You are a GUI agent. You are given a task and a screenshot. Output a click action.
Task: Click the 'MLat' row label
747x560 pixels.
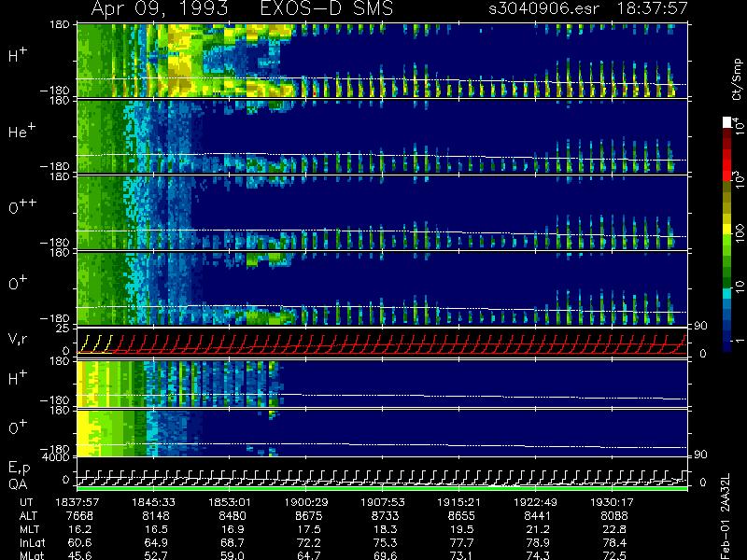[32, 555]
